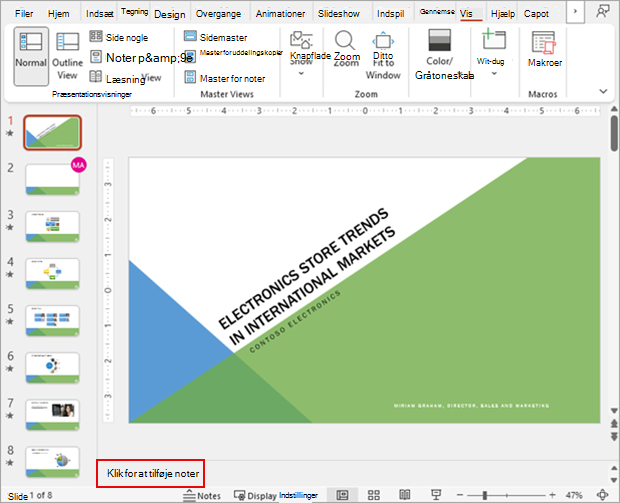Click the 47% zoom level
The image size is (620, 503).
(574, 495)
